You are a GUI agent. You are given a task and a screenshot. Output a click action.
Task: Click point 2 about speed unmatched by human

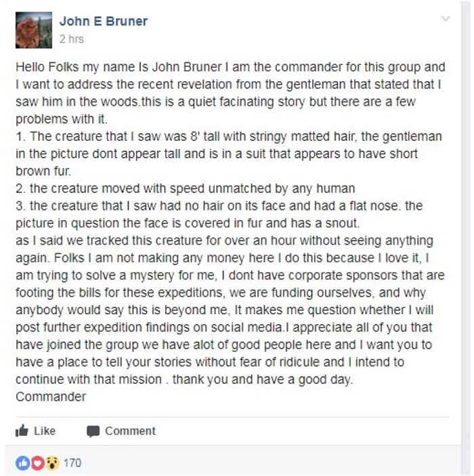pyautogui.click(x=186, y=188)
